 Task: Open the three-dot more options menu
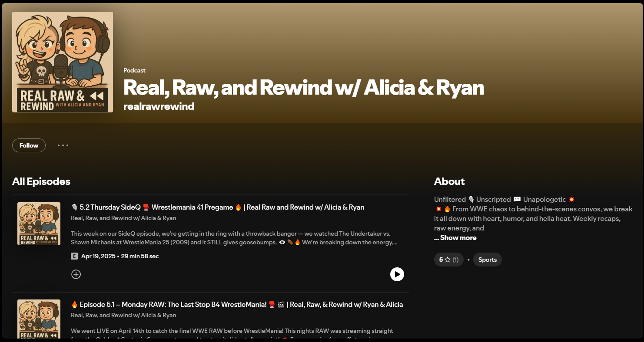63,145
